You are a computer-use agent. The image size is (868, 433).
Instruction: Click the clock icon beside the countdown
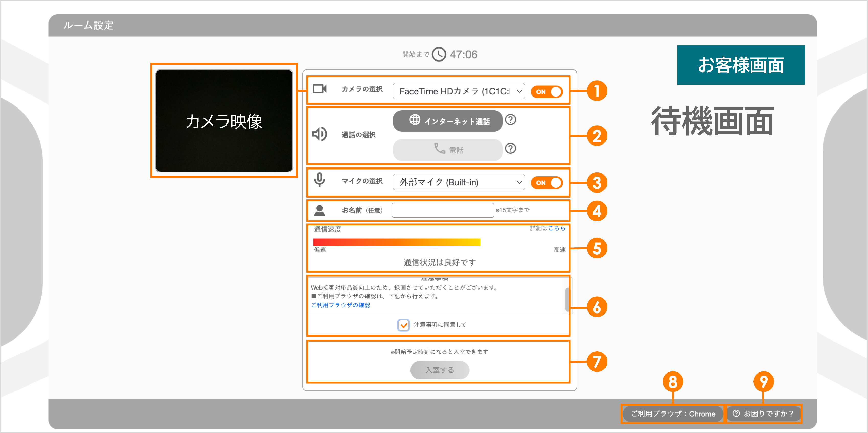coord(439,54)
